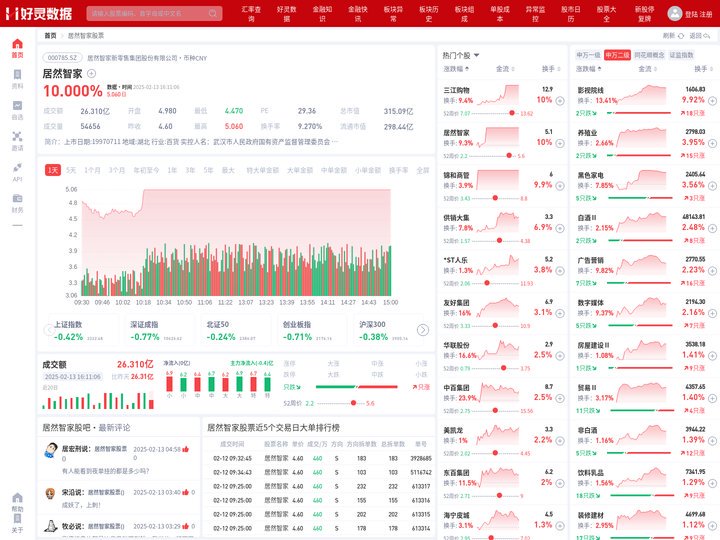Add 居然智家 to watchlist via plus icon beside title
The height and width of the screenshot is (540, 720).
[x=91, y=73]
